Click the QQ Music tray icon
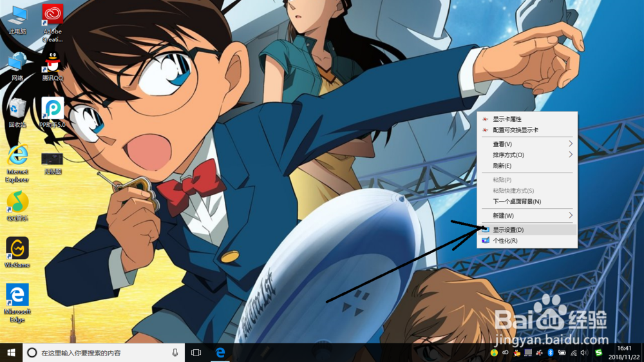644x362 pixels. tap(494, 352)
